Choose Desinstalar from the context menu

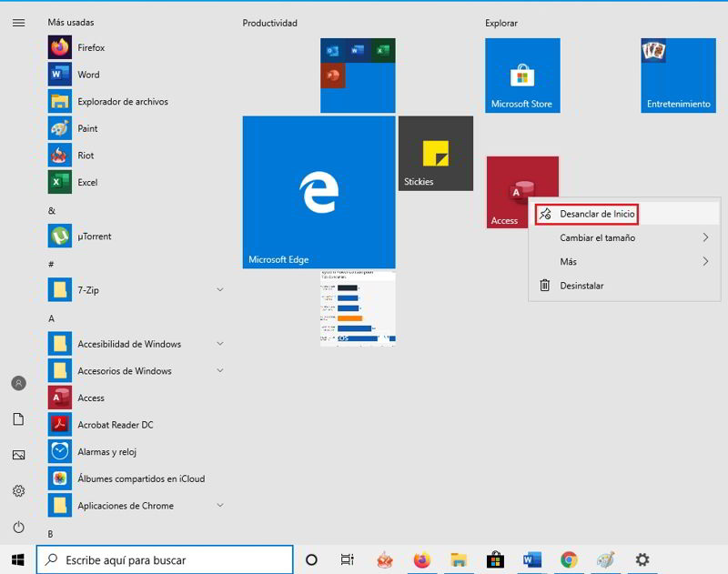pos(581,286)
